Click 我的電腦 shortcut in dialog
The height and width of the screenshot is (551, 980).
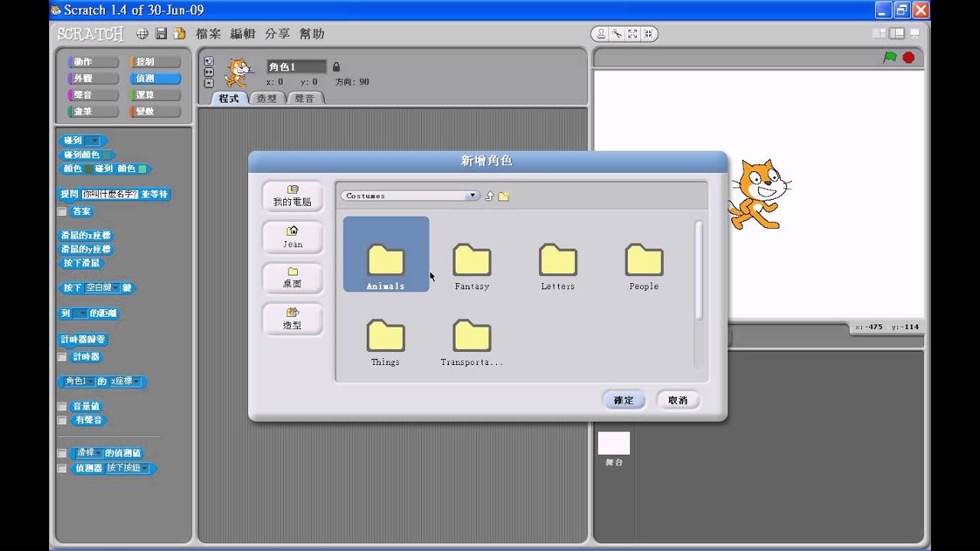[292, 196]
